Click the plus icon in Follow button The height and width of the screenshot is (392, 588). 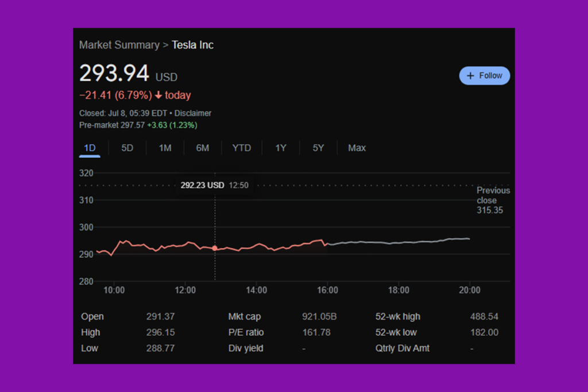[x=470, y=76]
